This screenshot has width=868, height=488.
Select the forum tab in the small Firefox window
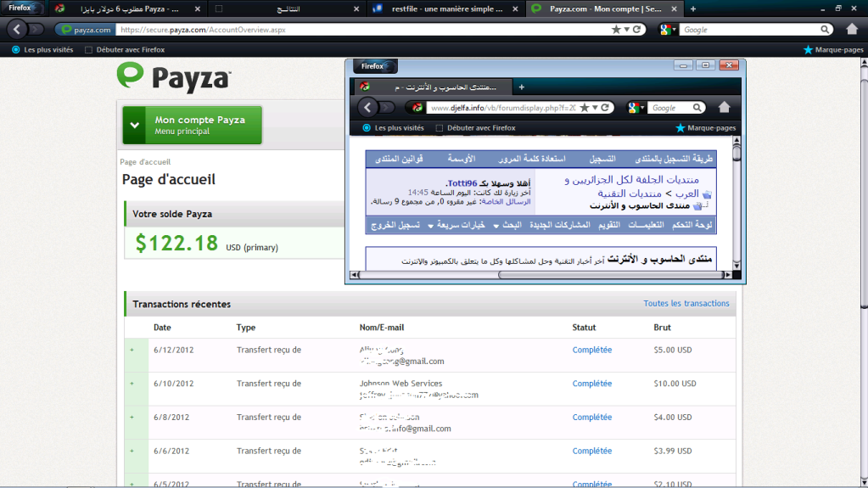click(432, 87)
